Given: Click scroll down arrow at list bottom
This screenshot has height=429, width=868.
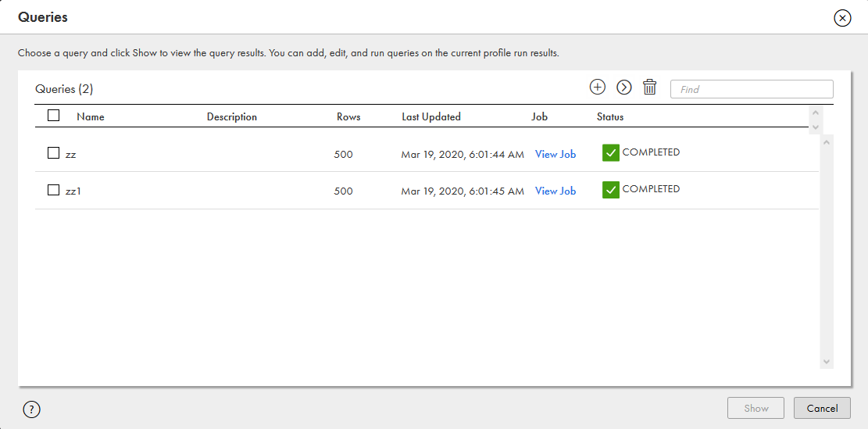Looking at the screenshot, I should click(827, 362).
